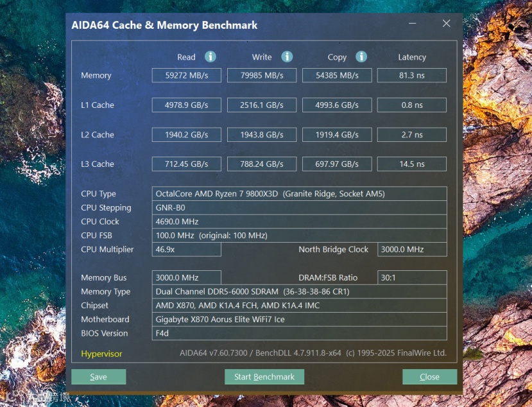The width and height of the screenshot is (532, 407).
Task: Click the L2 Cache write value 1943.8 GB/s
Action: tap(262, 135)
